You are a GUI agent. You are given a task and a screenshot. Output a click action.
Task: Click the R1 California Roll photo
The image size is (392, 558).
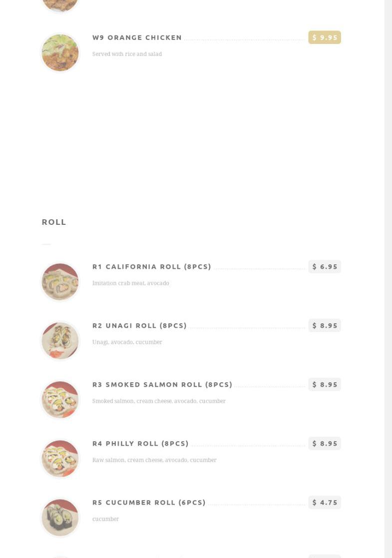click(x=60, y=282)
